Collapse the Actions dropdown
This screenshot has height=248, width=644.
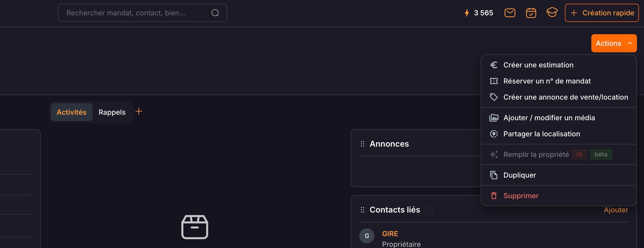tap(614, 43)
